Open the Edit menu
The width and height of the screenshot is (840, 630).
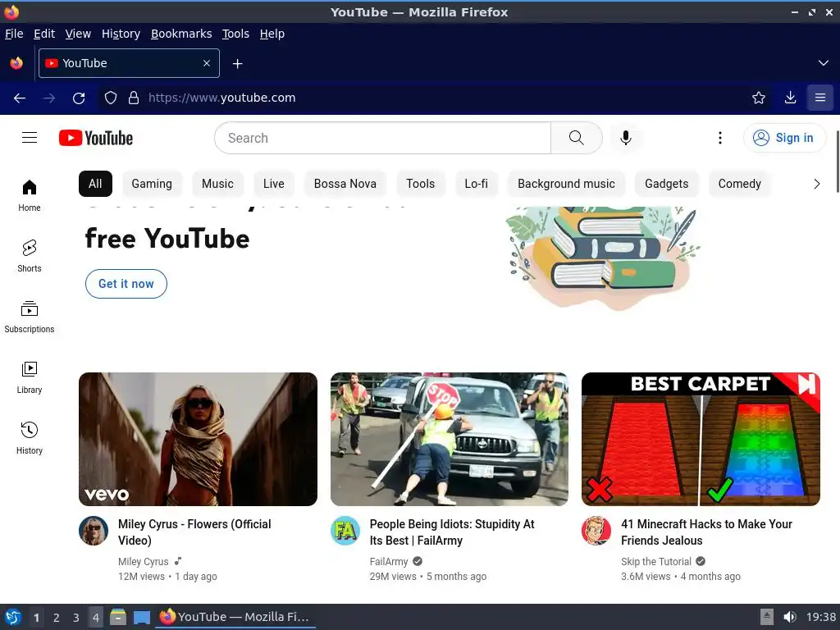(44, 34)
